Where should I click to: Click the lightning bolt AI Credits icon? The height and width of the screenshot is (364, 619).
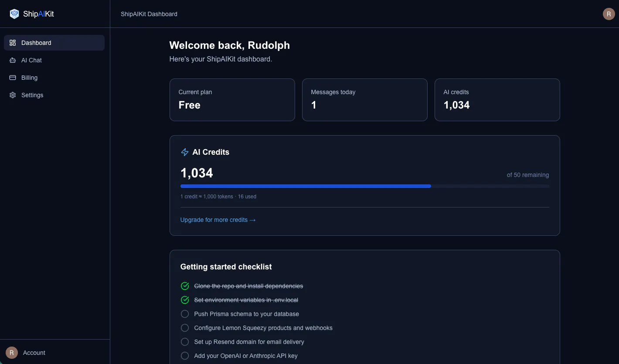pyautogui.click(x=184, y=152)
